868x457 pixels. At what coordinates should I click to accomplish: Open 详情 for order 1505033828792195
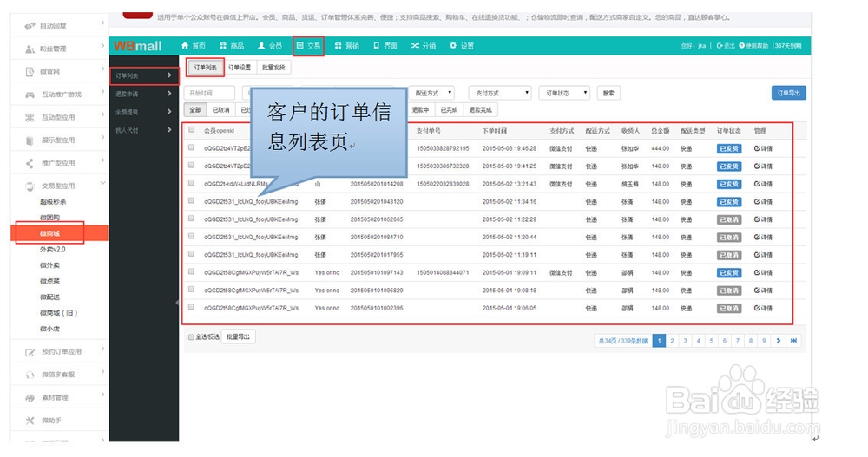pyautogui.click(x=763, y=148)
